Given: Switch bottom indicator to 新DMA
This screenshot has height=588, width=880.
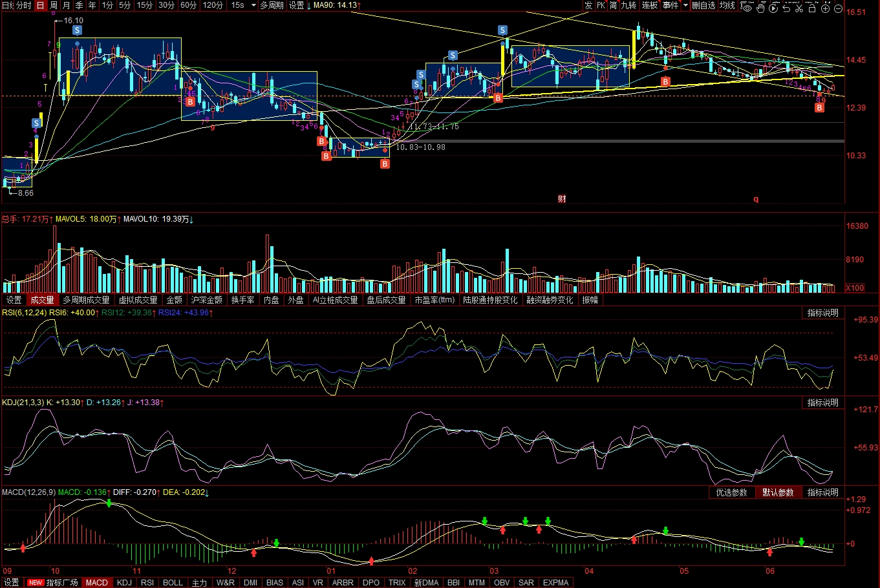Looking at the screenshot, I should pyautogui.click(x=426, y=582).
